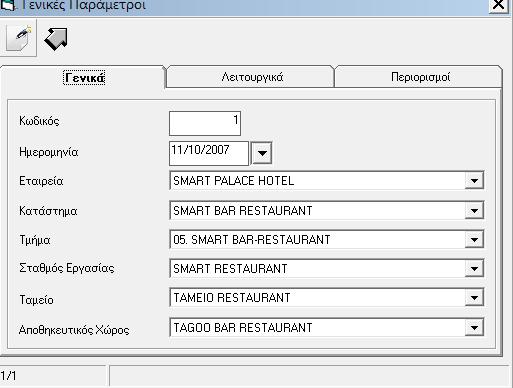The image size is (513, 388).
Task: Click the Σταθμός Εργασίας label
Action: coord(67,268)
